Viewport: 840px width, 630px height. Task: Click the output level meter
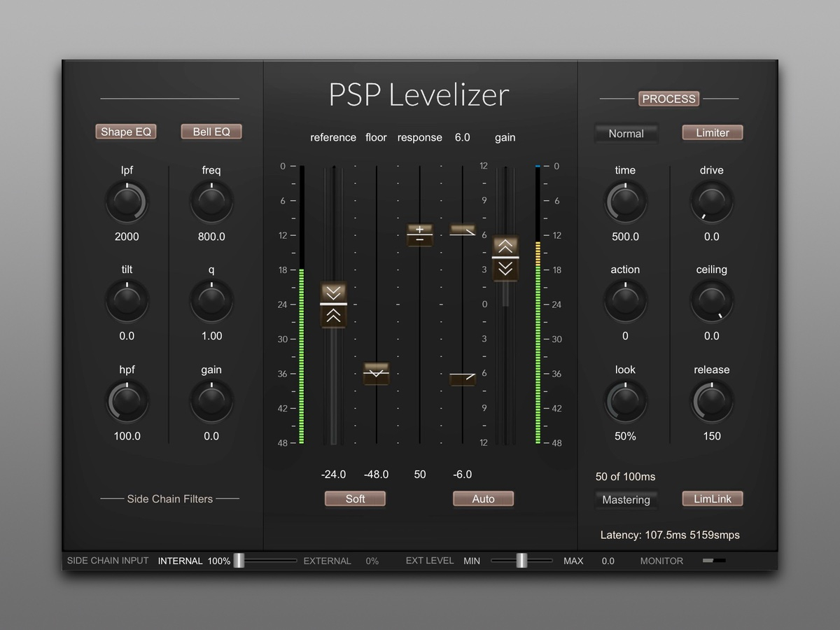[x=538, y=305]
